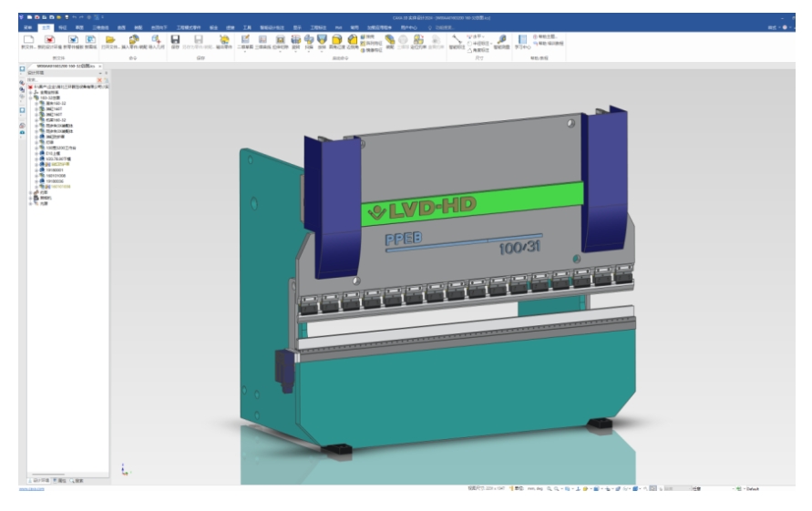Click the Save floppy disk icon
812x511 pixels.
[175, 39]
